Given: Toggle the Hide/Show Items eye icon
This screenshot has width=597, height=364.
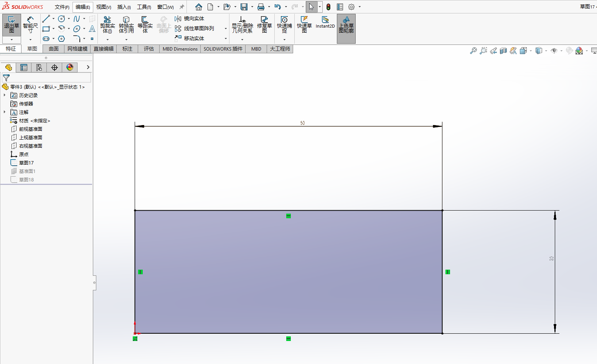Looking at the screenshot, I should (554, 51).
